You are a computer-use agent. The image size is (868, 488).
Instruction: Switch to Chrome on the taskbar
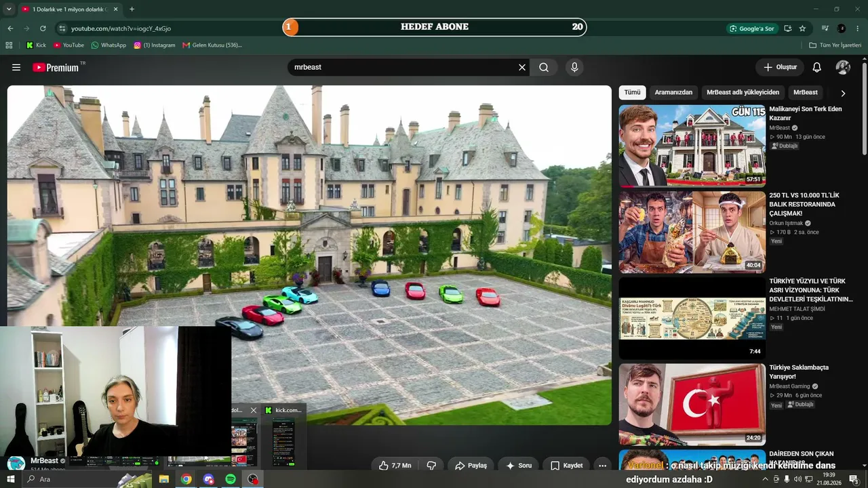click(x=186, y=479)
